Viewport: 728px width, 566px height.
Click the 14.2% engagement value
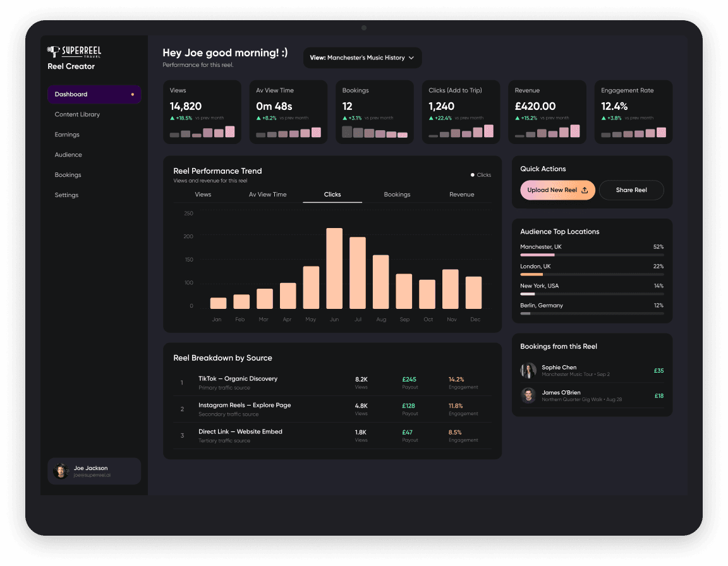(456, 380)
